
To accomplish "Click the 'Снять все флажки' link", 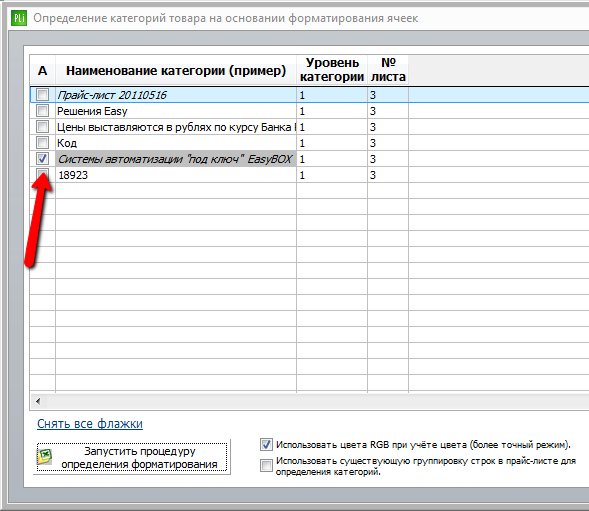I will click(x=90, y=424).
